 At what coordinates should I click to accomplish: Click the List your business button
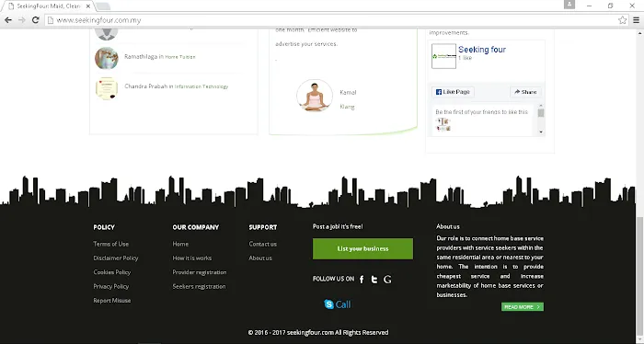point(362,248)
